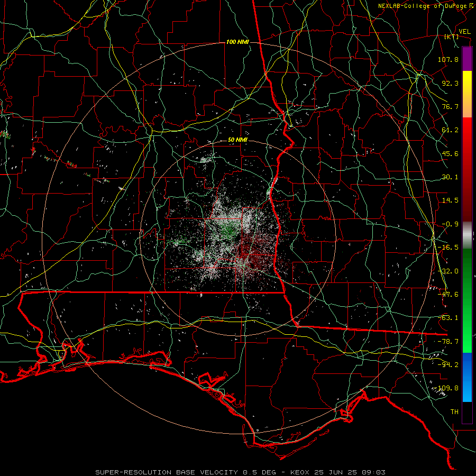
Task: Select the 107.8 velocity scale value
Action: [x=448, y=59]
